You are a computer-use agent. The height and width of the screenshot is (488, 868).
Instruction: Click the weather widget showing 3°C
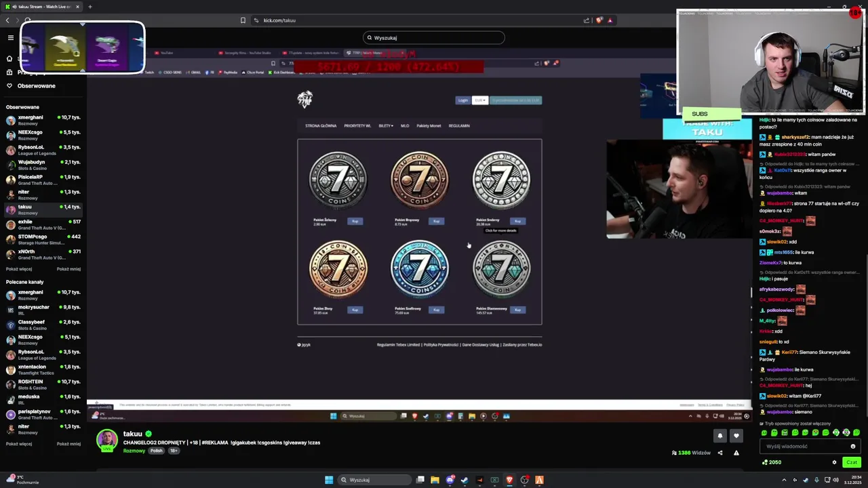point(22,480)
